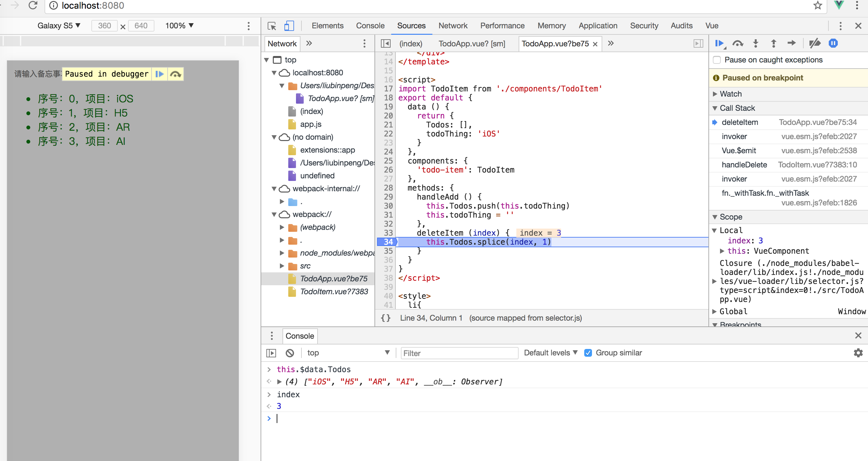Click the Vue devtools extension icon

pos(839,5)
